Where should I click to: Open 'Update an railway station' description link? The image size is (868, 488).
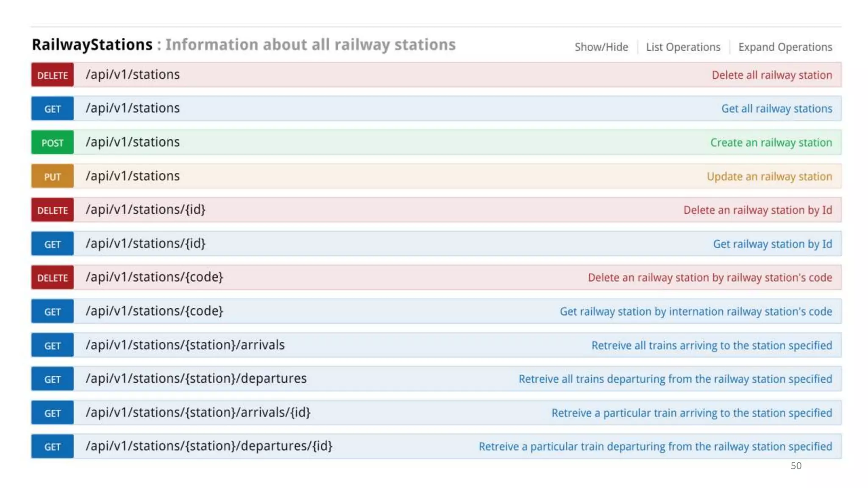[x=769, y=177]
